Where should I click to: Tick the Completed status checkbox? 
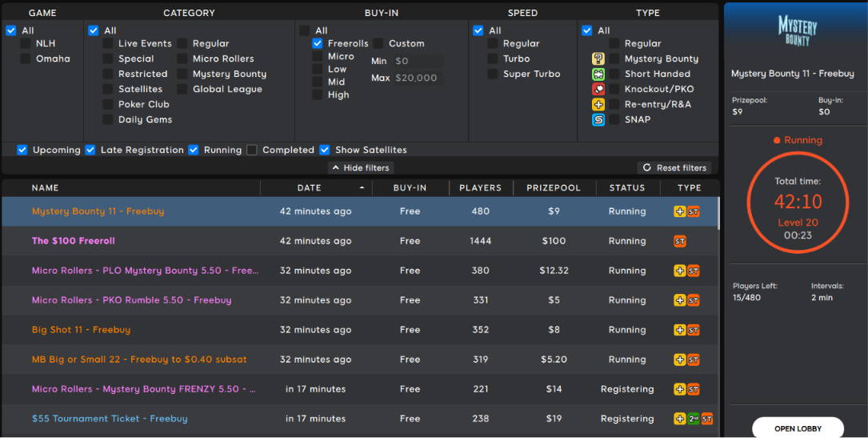click(252, 150)
